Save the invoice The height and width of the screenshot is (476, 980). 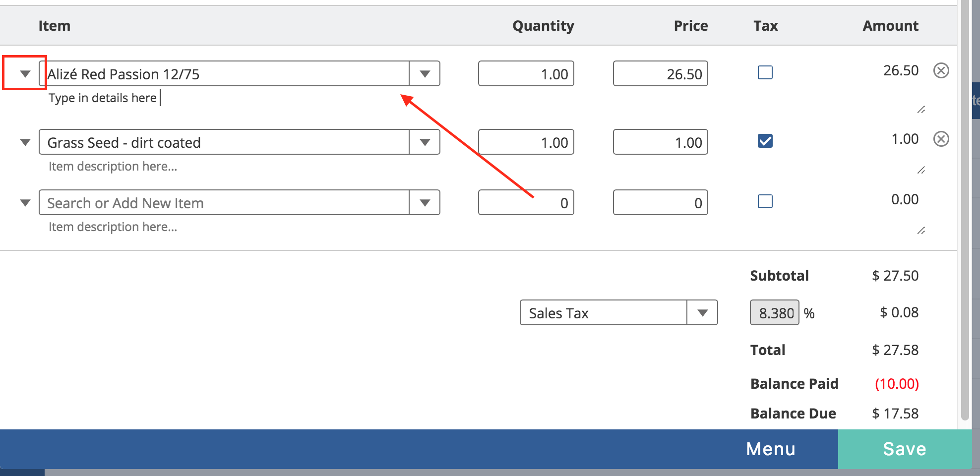coord(904,449)
